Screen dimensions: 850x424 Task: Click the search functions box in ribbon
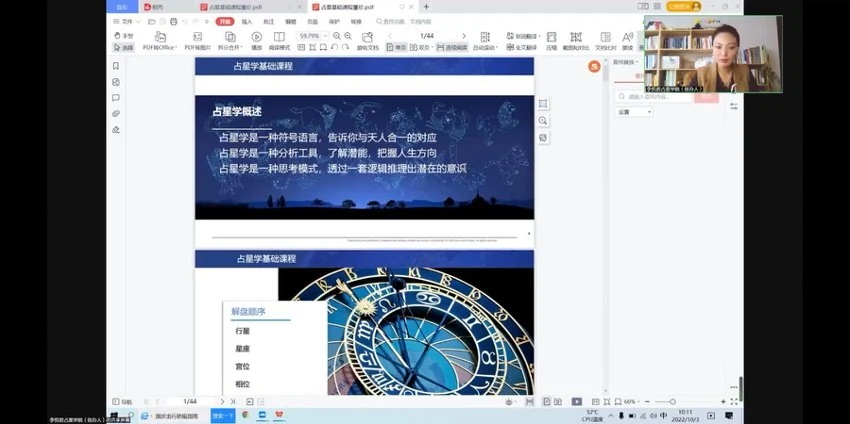(404, 22)
